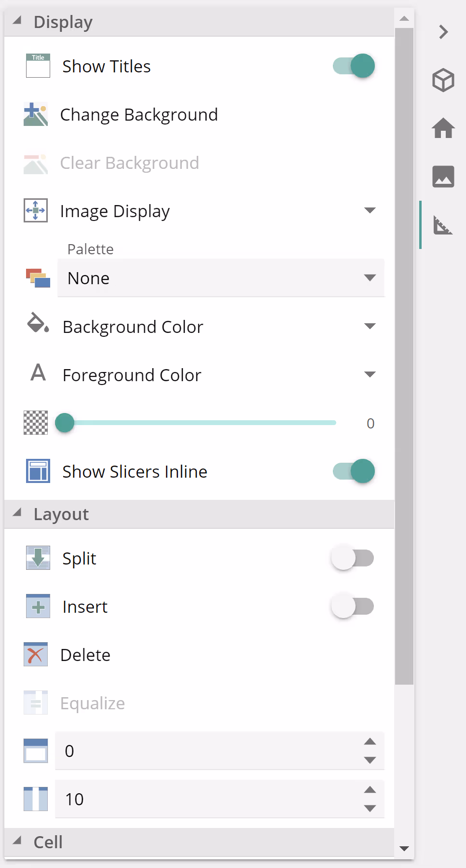Turn on the Insert toggle

point(353,606)
